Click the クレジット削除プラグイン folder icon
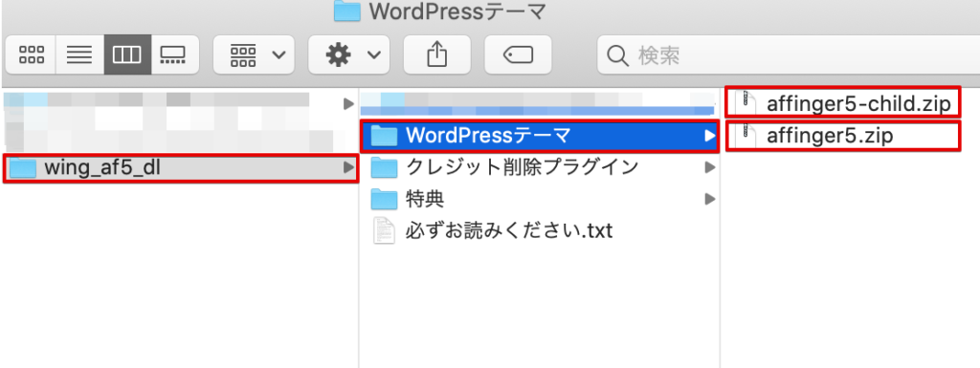Screen dimensions: 980x368 [x=385, y=168]
